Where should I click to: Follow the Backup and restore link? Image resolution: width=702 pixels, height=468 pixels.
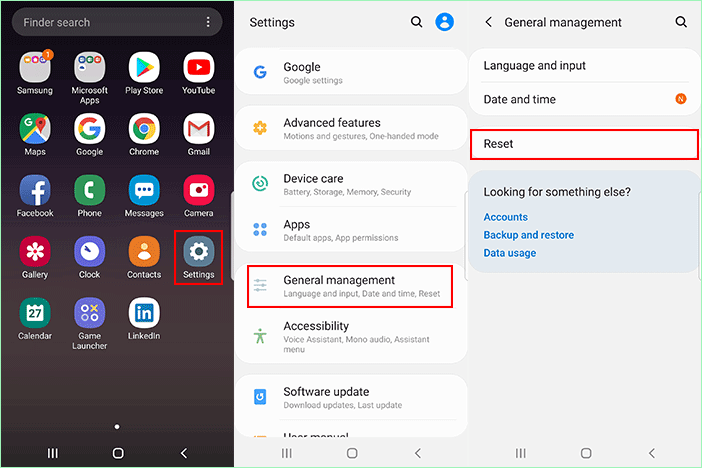pyautogui.click(x=529, y=235)
